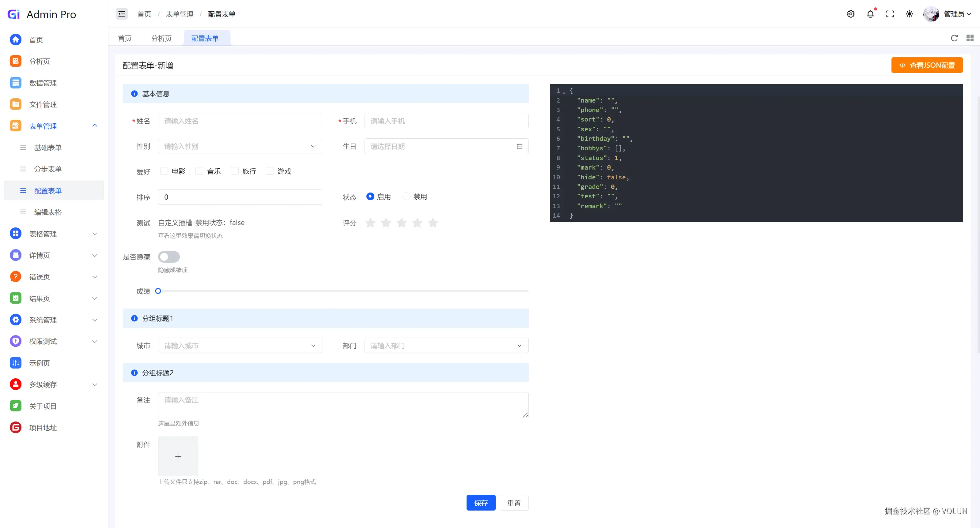
Task: Check the 电影 hobby checkbox
Action: pyautogui.click(x=164, y=171)
